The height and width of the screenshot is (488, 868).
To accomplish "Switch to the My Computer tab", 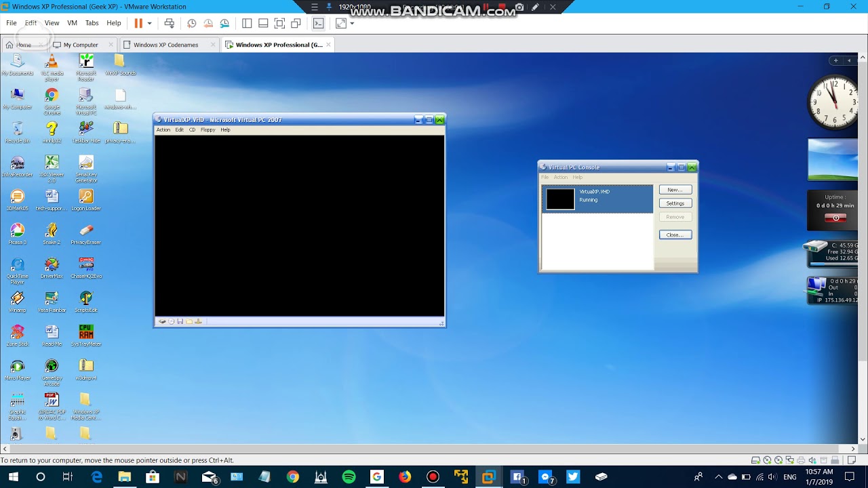I will coord(81,45).
